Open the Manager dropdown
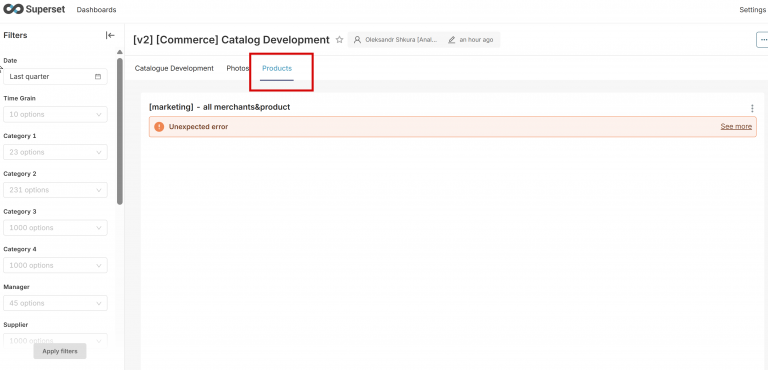Screen dimensions: 768x370 [55, 303]
